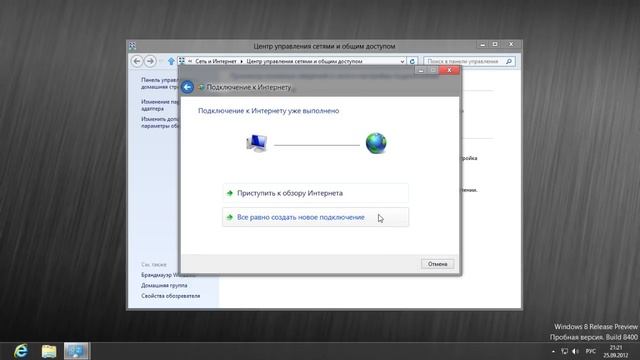Viewport: 640px width, 360px height.
Task: Expand the address bar history dropdown
Action: click(x=402, y=61)
